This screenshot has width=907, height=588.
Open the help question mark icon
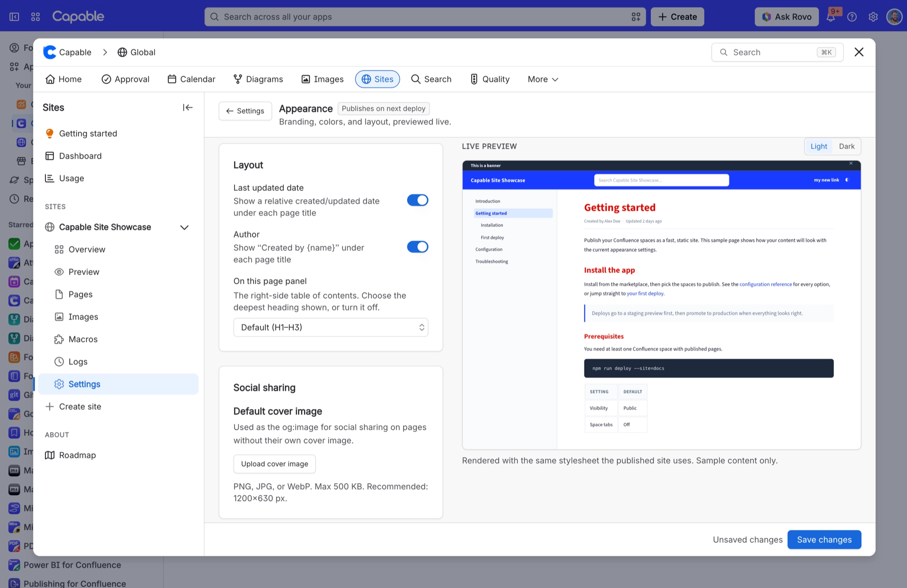click(852, 17)
